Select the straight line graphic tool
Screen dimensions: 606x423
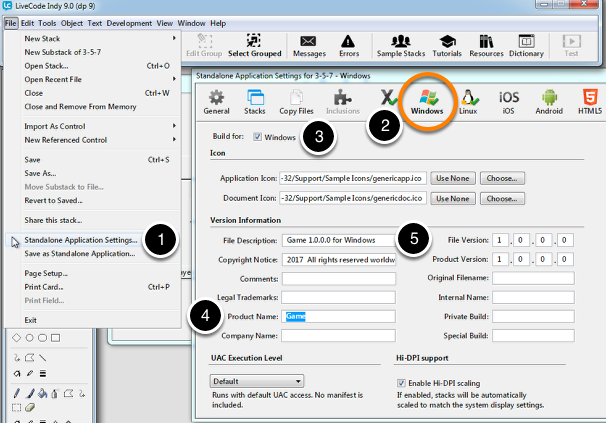coord(43,358)
